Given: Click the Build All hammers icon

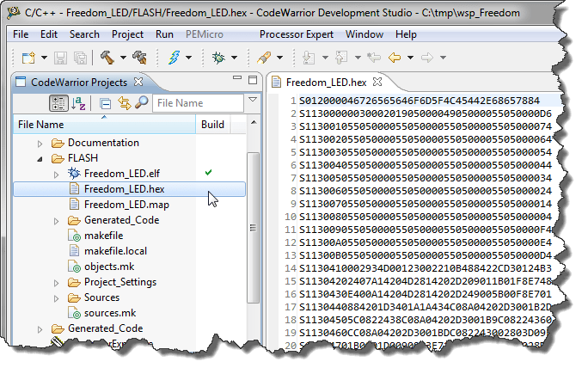Looking at the screenshot, I should coord(139,58).
